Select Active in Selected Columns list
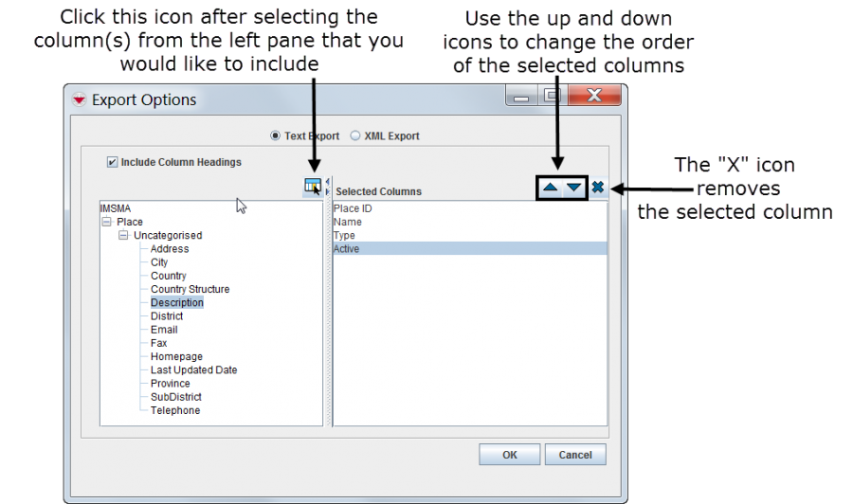 346,248
